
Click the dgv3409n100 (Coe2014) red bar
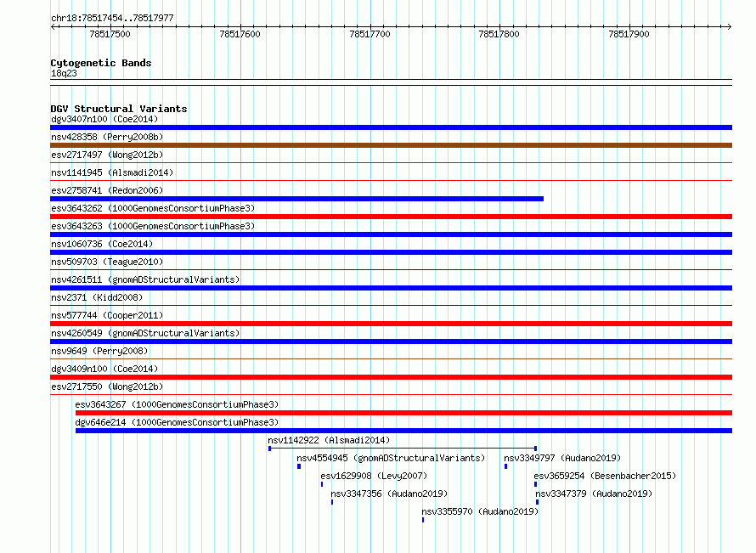point(391,377)
